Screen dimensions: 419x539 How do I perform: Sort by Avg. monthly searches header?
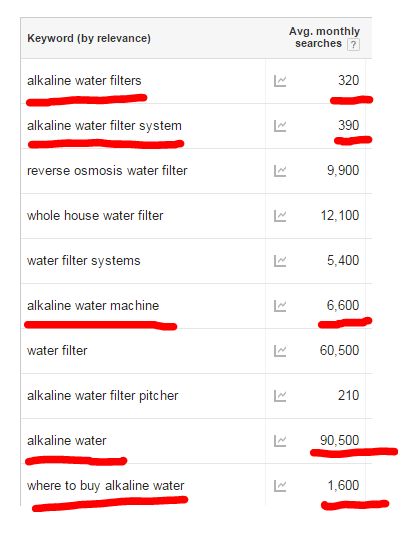pos(324,37)
